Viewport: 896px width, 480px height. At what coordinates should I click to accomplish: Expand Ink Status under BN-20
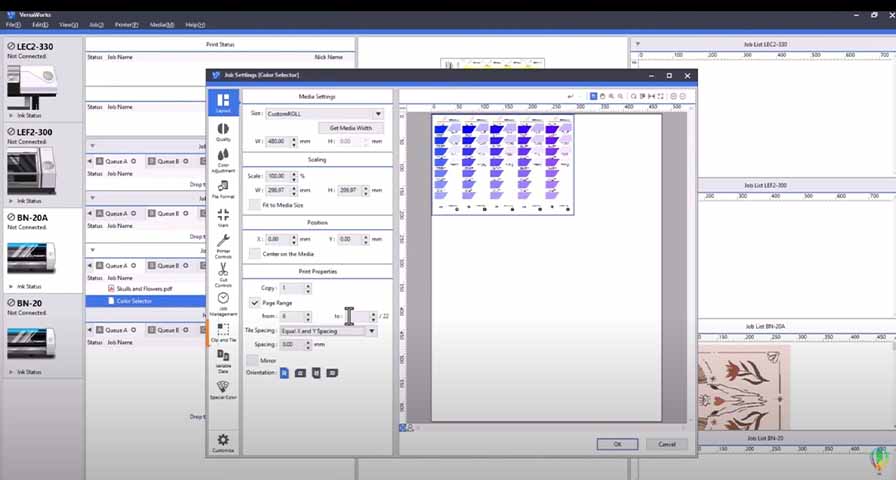25,372
